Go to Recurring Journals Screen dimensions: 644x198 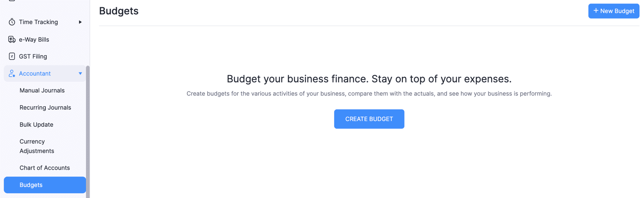tap(45, 108)
